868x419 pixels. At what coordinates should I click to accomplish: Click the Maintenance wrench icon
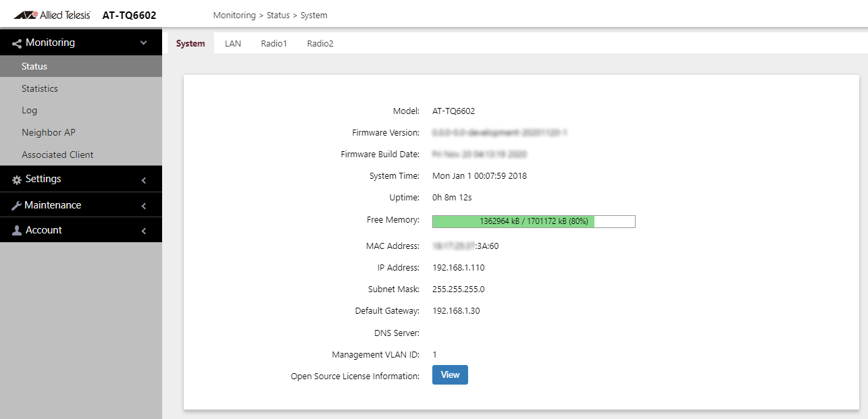pyautogui.click(x=17, y=206)
